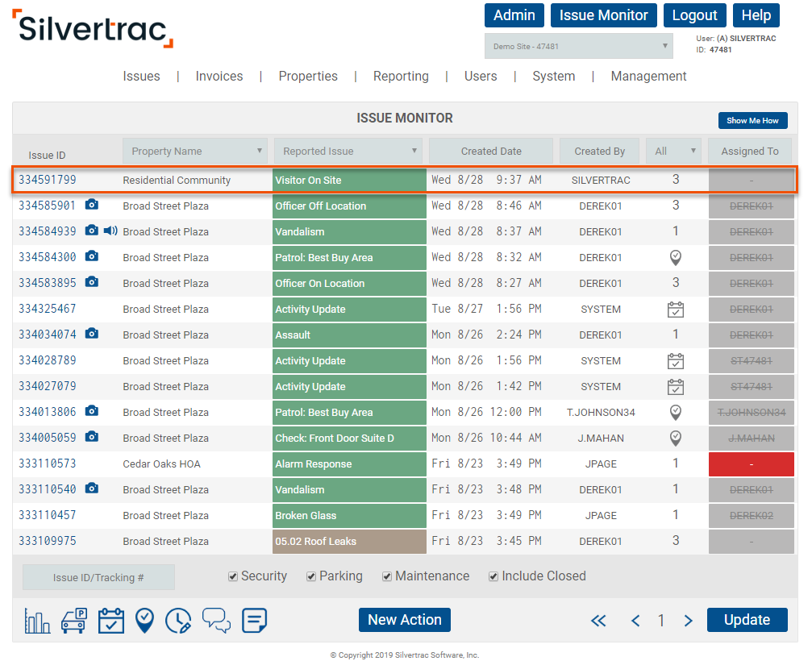
Task: Play audio for issue 334584939
Action: tap(110, 231)
